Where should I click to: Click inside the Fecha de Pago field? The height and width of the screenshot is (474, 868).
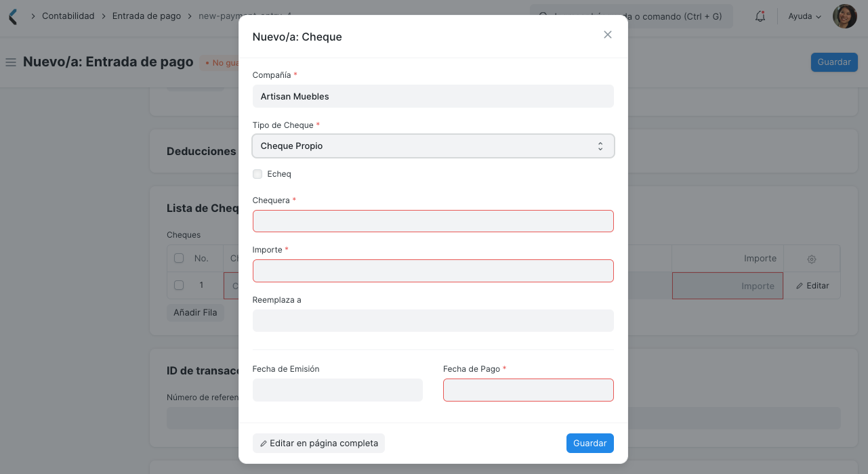tap(528, 390)
